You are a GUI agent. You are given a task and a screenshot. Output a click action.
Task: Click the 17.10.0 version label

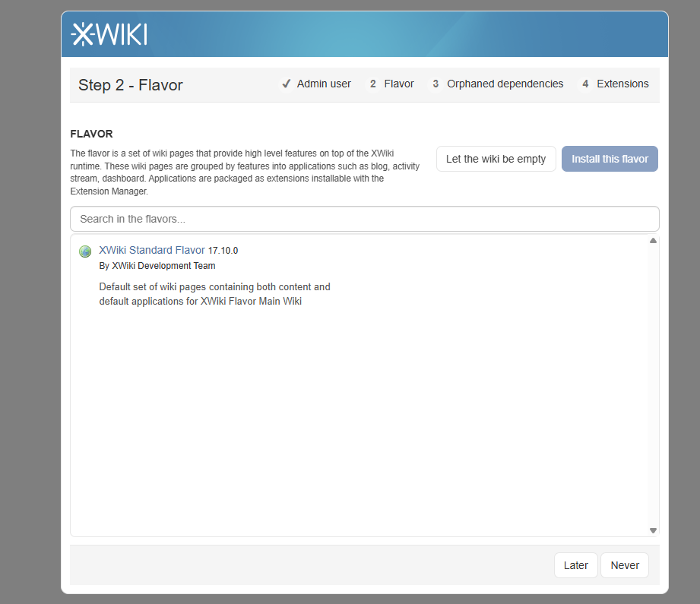pos(223,251)
